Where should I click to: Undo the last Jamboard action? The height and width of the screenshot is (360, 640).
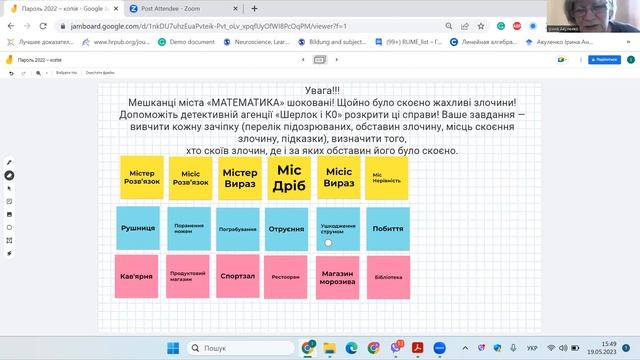(x=11, y=73)
